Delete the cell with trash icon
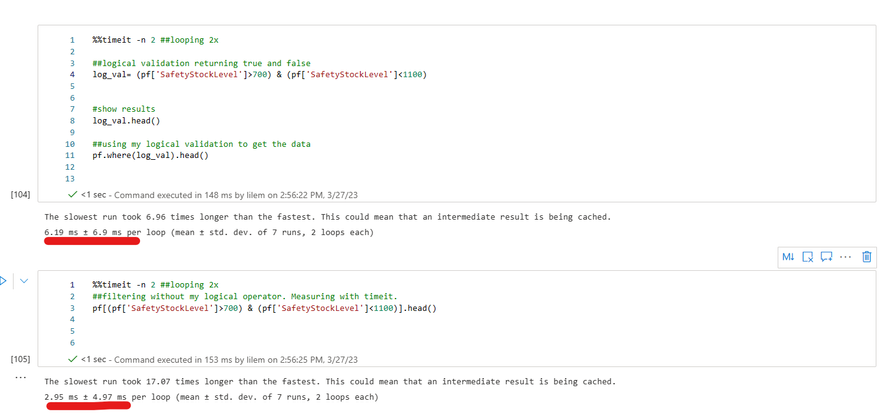Viewport: 885px width, 414px height. 867,257
